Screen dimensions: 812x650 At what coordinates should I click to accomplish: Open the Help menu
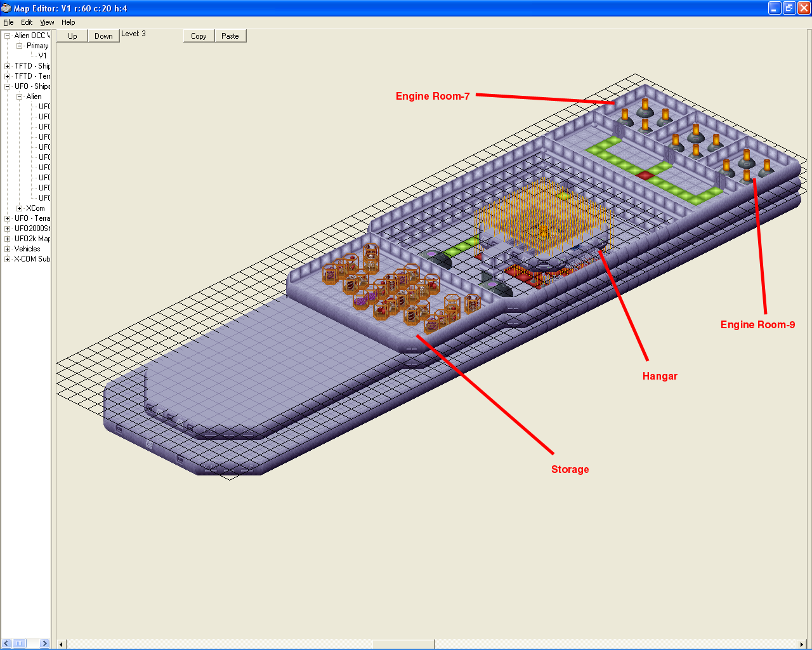(69, 22)
